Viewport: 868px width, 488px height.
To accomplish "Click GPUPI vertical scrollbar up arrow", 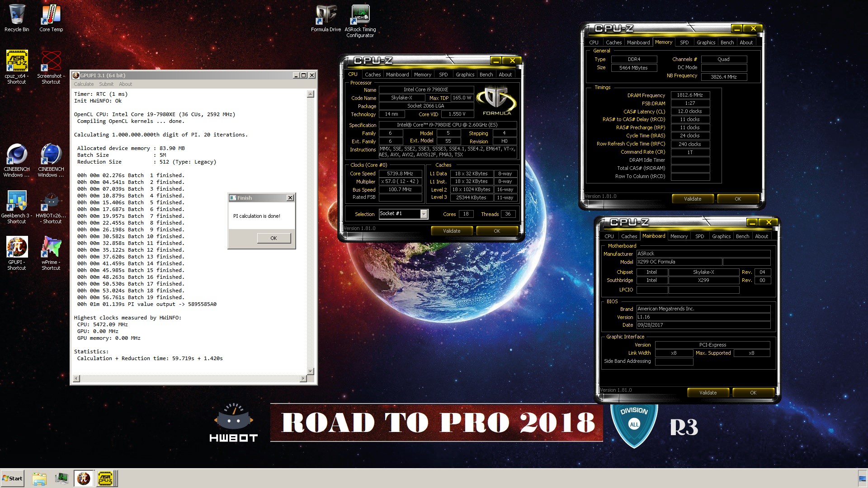I will tap(311, 94).
